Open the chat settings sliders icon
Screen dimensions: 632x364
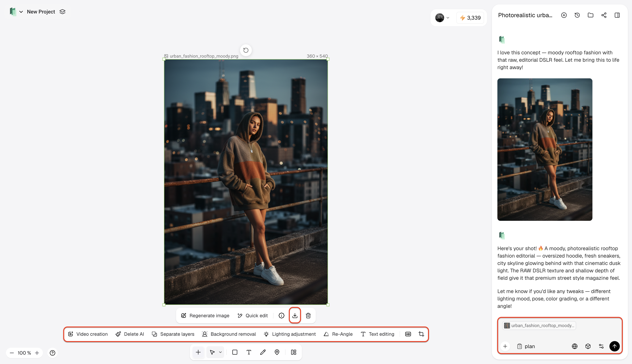(601, 346)
